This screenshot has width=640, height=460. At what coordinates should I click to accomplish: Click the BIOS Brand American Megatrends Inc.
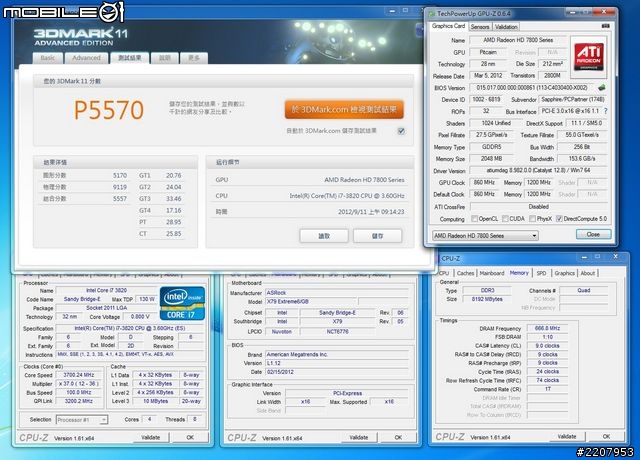[337, 354]
